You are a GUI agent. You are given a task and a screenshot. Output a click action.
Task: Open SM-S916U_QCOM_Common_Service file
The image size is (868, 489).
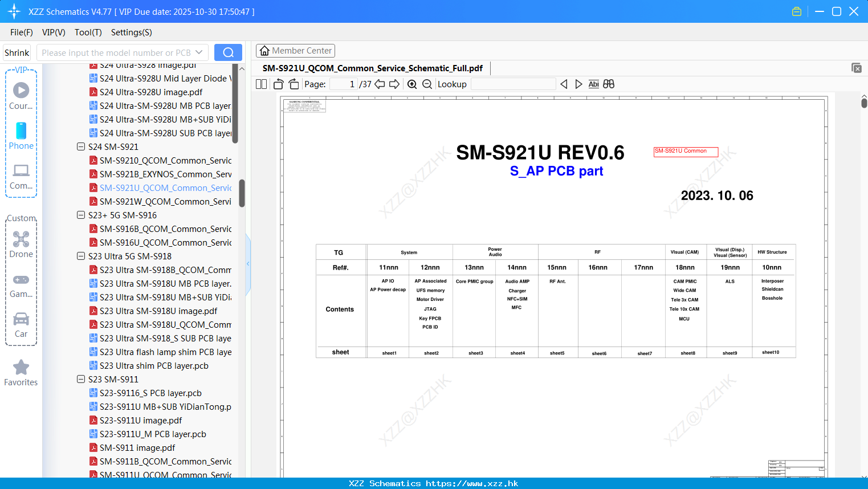pyautogui.click(x=161, y=242)
